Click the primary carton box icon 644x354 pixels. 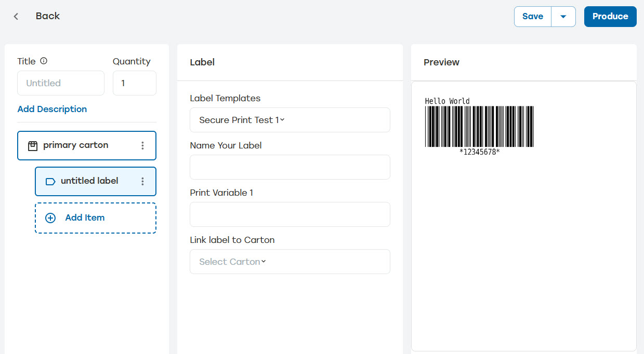point(33,146)
